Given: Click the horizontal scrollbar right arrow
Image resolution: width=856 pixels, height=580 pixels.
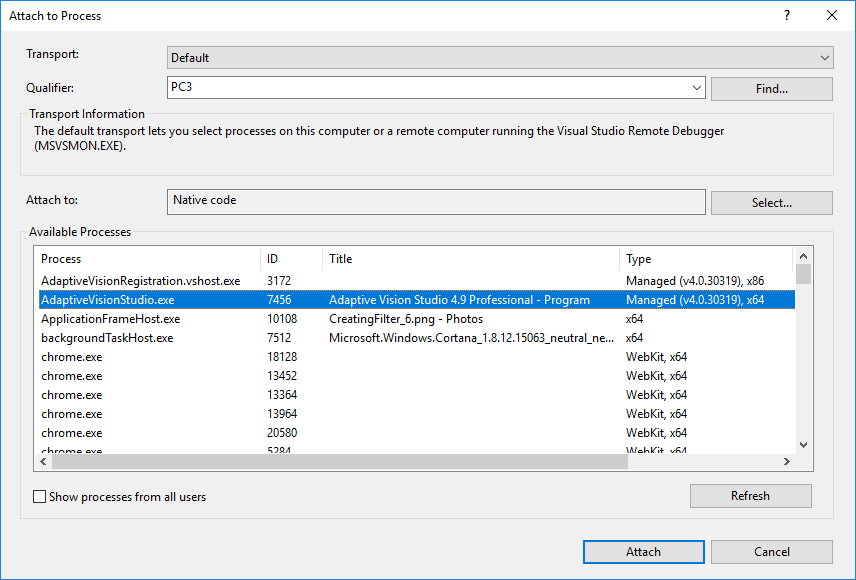Looking at the screenshot, I should (x=786, y=461).
